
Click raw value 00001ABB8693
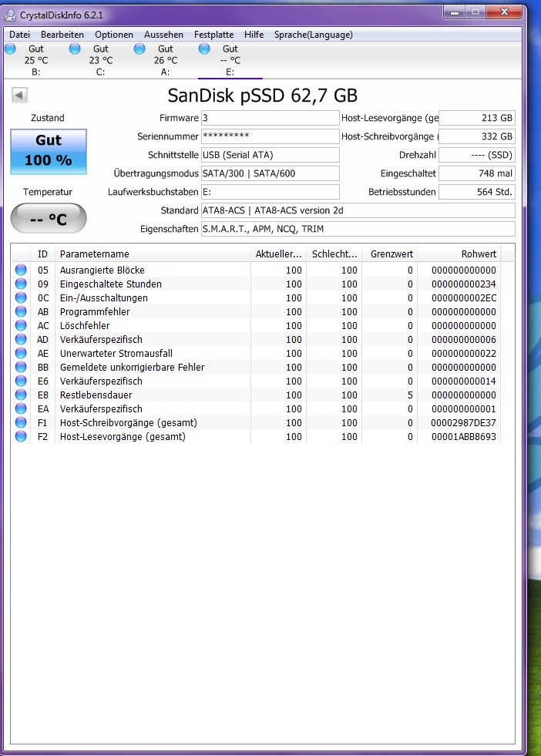[x=463, y=437]
